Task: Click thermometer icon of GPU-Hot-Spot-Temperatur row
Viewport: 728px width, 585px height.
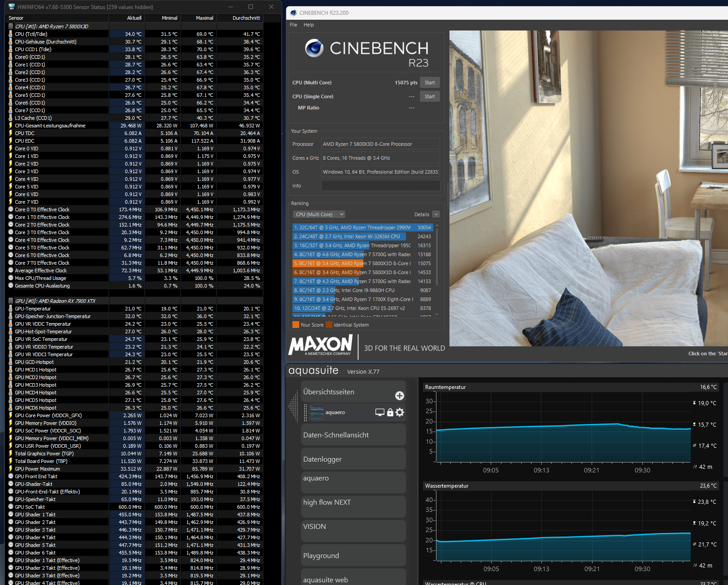Action: point(11,332)
